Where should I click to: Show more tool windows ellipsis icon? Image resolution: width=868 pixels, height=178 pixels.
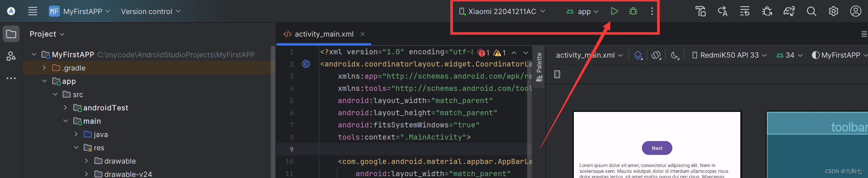11,78
